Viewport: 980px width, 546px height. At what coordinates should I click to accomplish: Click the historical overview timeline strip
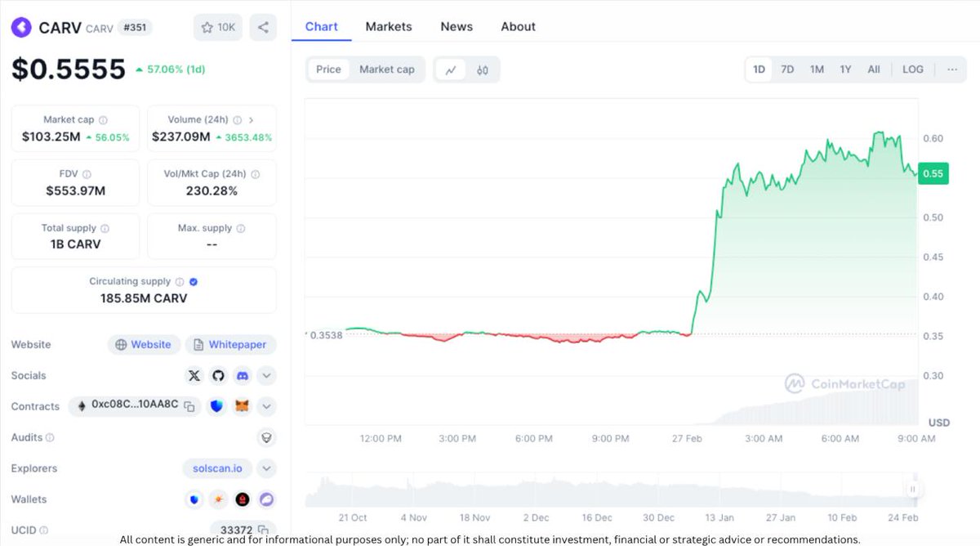click(x=611, y=490)
